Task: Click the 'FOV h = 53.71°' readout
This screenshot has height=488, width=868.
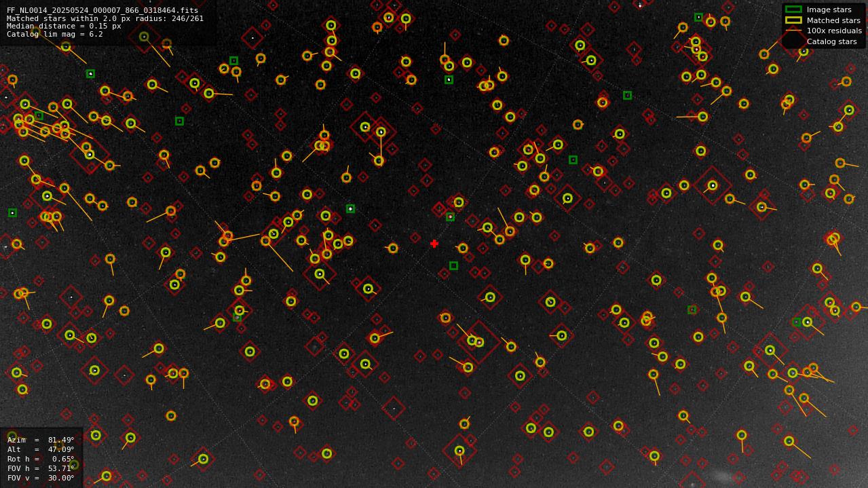Action: click(x=41, y=468)
